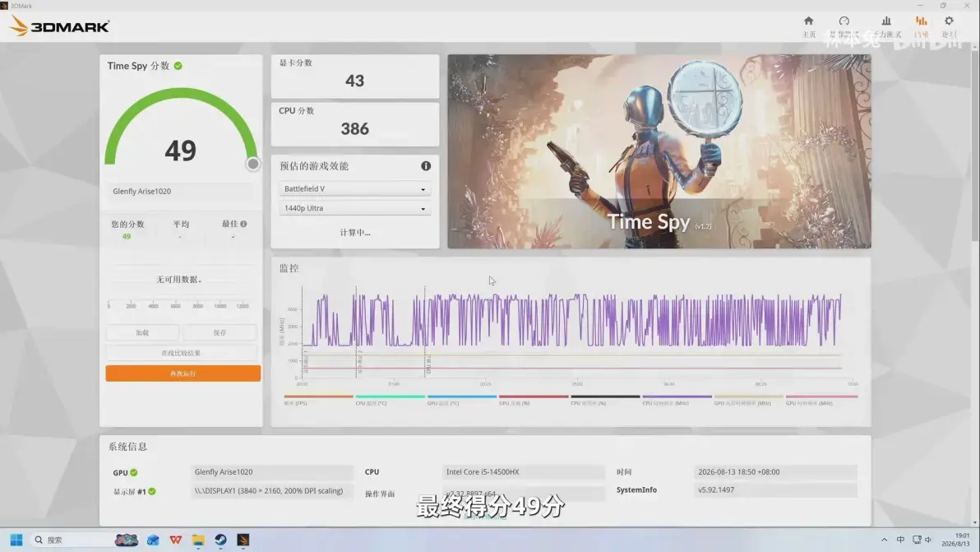Click the Glenfly Arise1020 label under gauge
Viewport: 980px width, 552px height.
click(142, 192)
